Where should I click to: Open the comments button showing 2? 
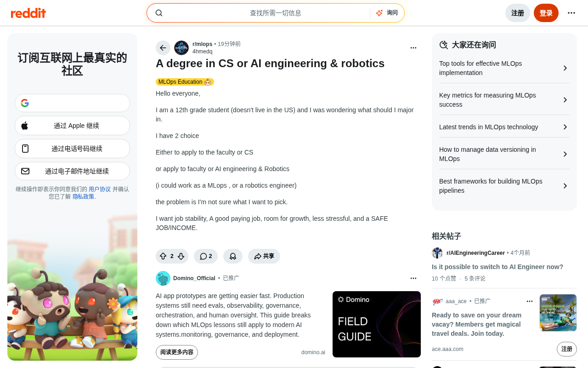point(206,256)
